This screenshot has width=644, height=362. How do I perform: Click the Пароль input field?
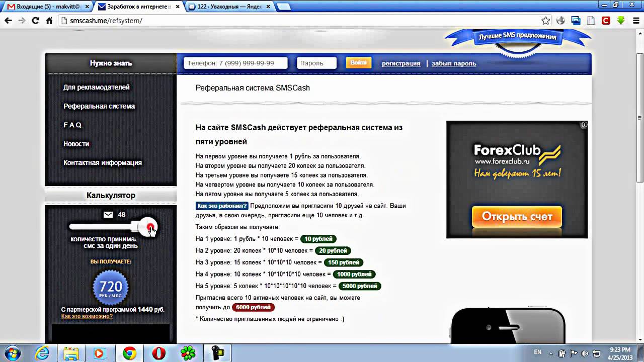pyautogui.click(x=316, y=63)
